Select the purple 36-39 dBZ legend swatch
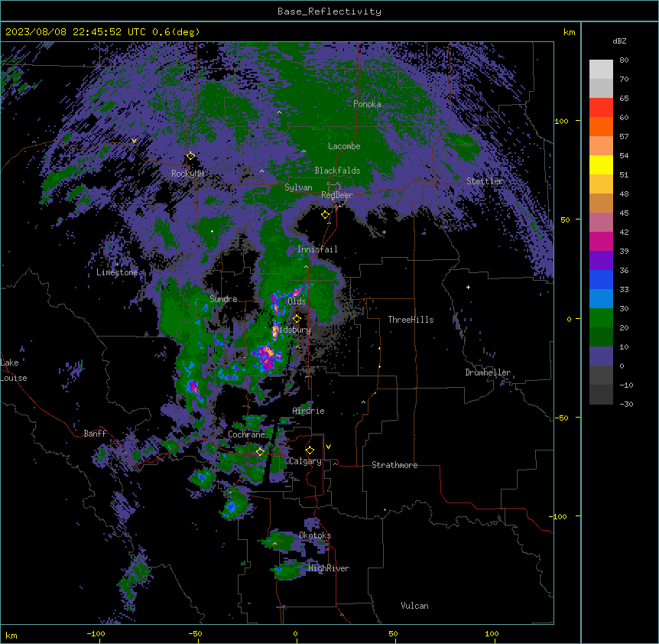This screenshot has width=659, height=644. tap(601, 261)
